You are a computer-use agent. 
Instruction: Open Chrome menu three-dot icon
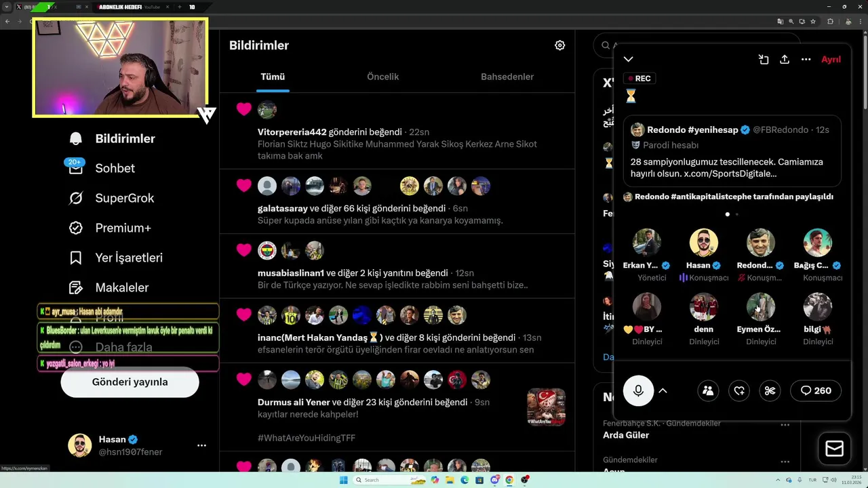click(860, 22)
